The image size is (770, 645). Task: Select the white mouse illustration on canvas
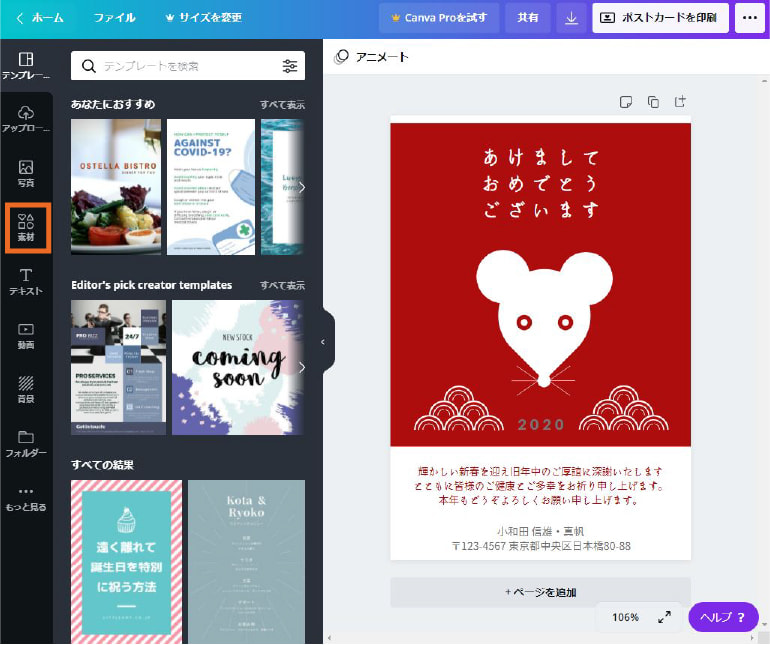(x=544, y=317)
